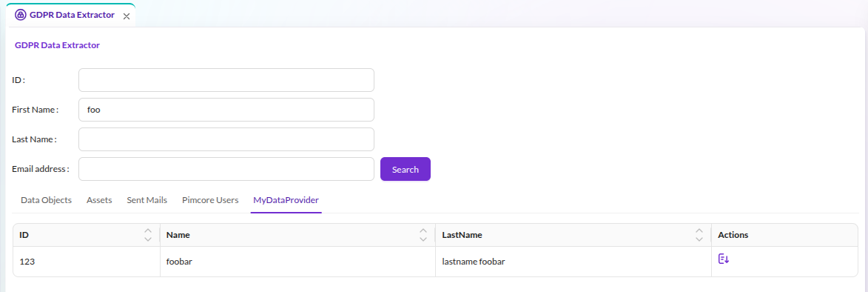868x292 pixels.
Task: Open the Sent Mails tab
Action: 147,200
